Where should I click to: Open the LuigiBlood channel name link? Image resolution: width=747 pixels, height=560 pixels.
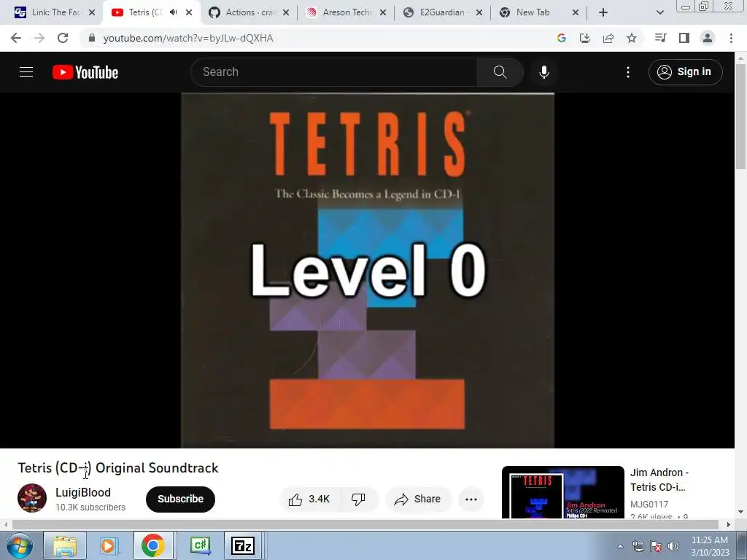pyautogui.click(x=83, y=492)
